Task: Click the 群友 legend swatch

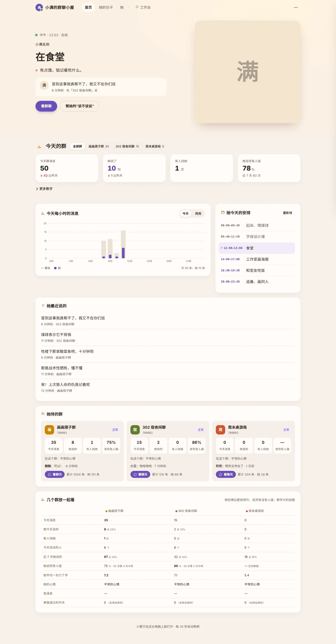Action: click(x=42, y=268)
